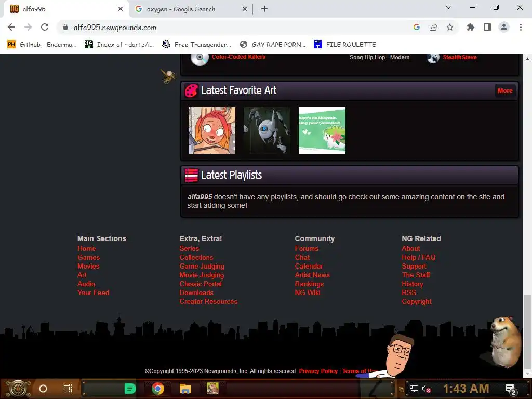Image resolution: width=532 pixels, height=399 pixels.
Task: Open the Chrome extensions puzzle icon
Action: [x=471, y=27]
